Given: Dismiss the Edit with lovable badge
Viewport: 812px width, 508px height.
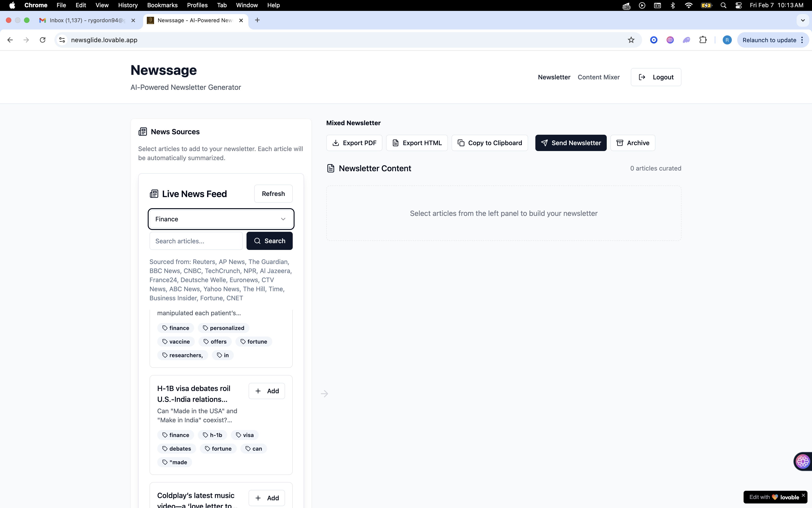Looking at the screenshot, I should coord(803,495).
